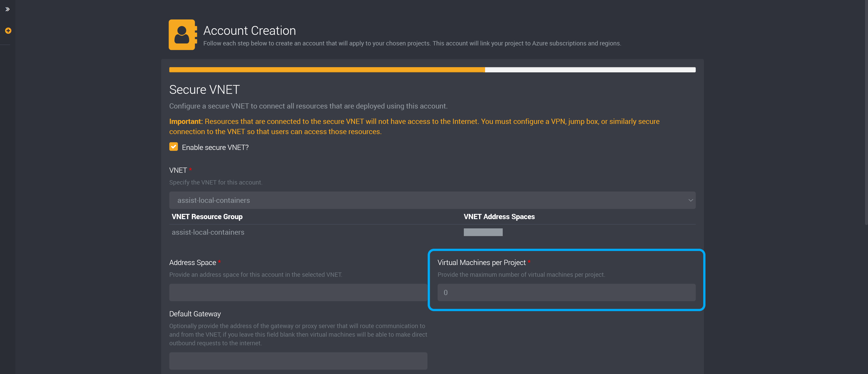This screenshot has width=868, height=374.
Task: Click the Secure VNET heading
Action: (204, 90)
